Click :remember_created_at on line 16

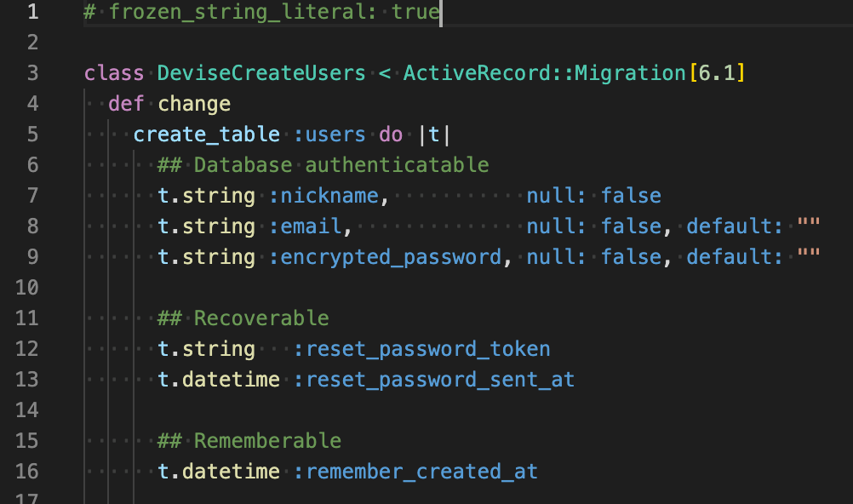415,472
